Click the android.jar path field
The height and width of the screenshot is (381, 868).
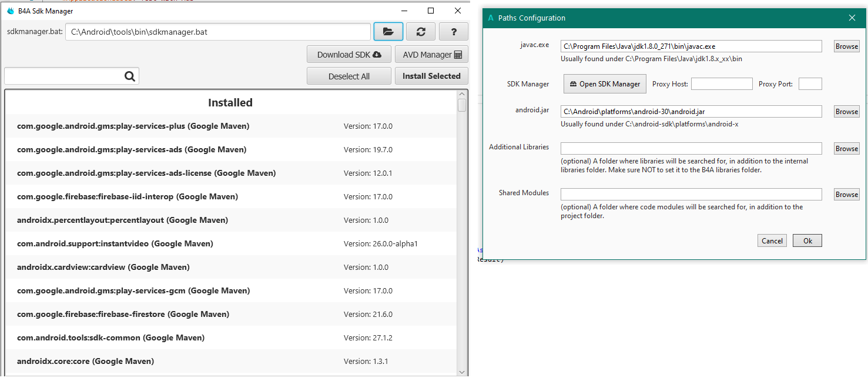click(691, 112)
